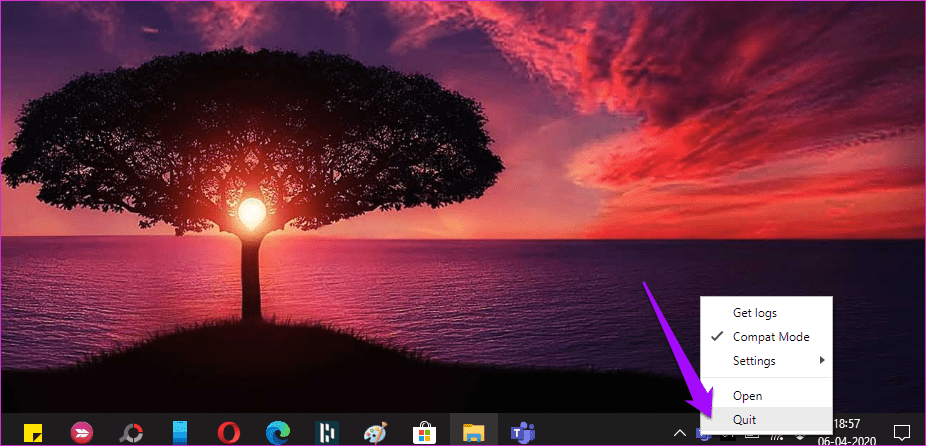This screenshot has width=926, height=446.
Task: Toggle Compat Mode in the context menu
Action: 770,337
